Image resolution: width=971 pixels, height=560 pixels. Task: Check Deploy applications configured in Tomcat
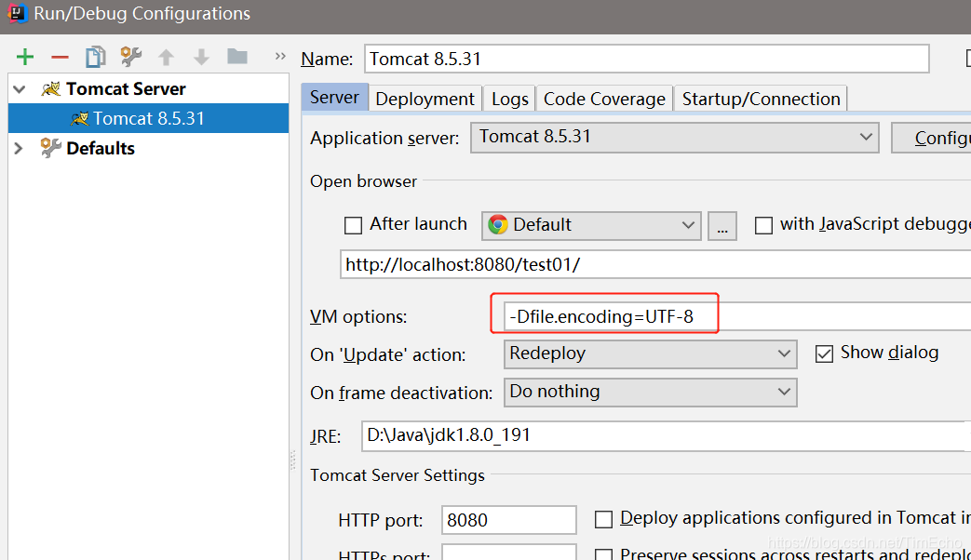click(x=604, y=519)
